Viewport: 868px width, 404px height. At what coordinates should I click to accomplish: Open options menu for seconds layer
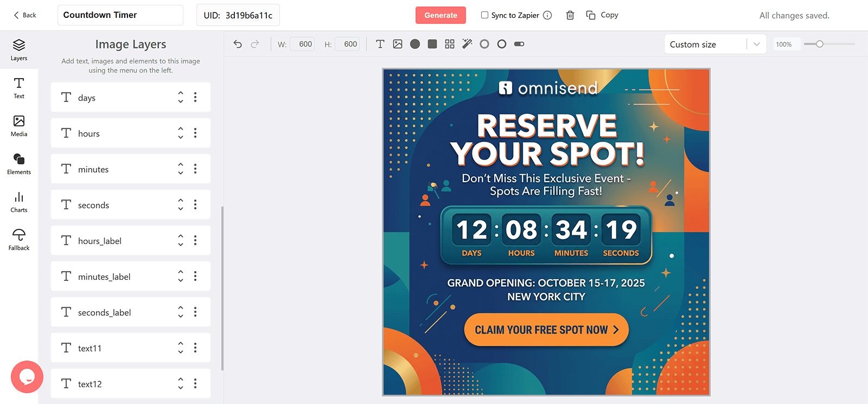(x=195, y=204)
